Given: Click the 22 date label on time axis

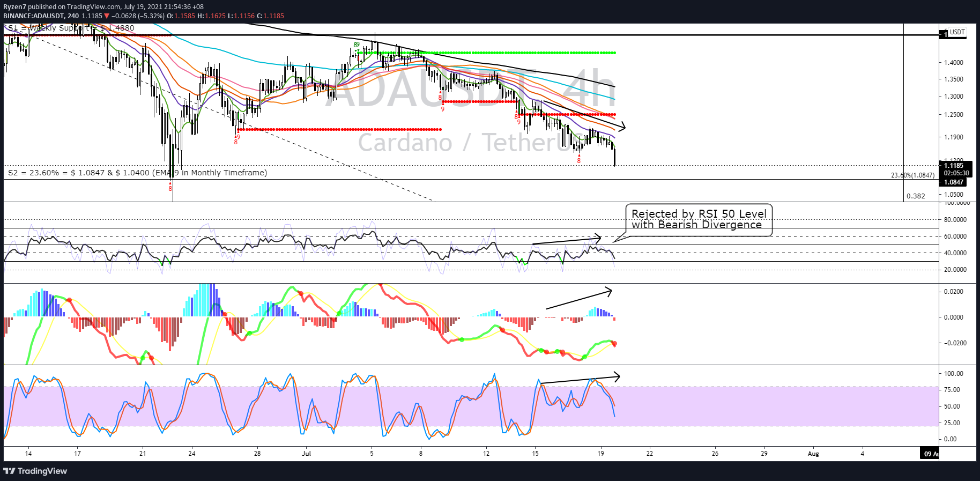Looking at the screenshot, I should click(650, 454).
